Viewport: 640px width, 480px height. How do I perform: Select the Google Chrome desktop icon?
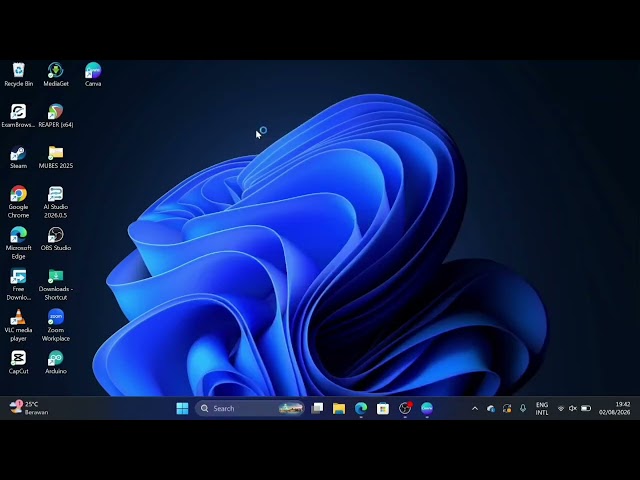pyautogui.click(x=18, y=202)
